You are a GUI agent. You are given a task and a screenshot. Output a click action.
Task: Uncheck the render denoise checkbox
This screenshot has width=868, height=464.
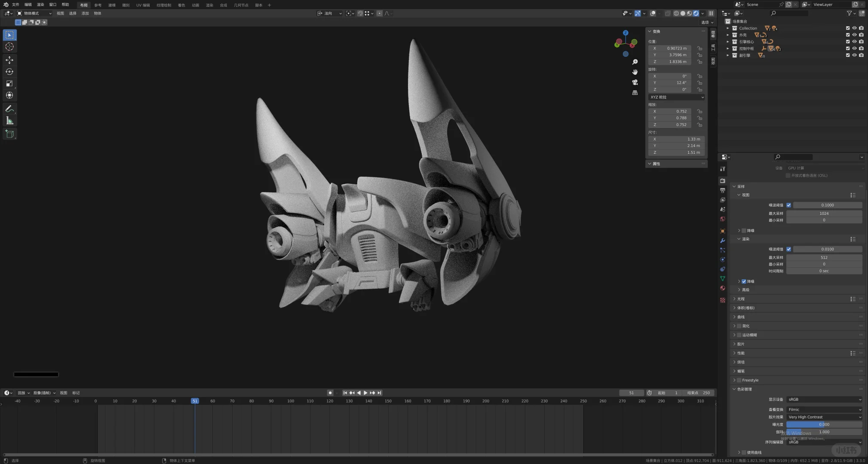(x=744, y=281)
